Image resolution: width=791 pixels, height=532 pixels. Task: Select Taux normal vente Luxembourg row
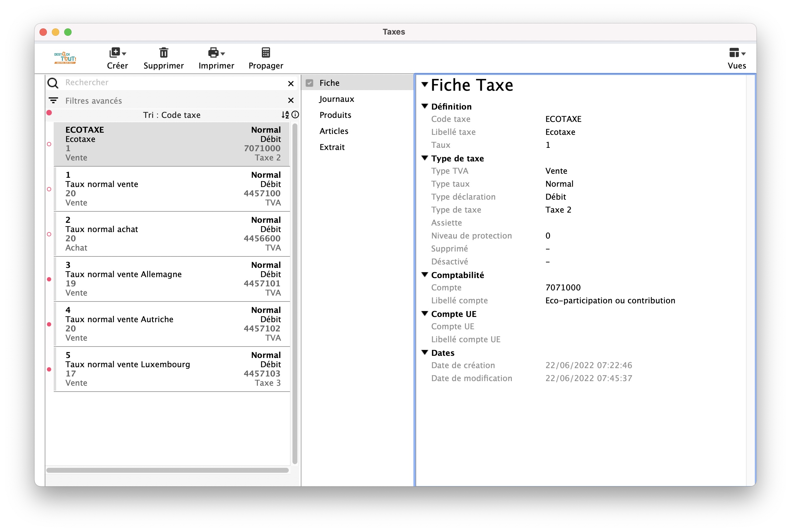click(x=172, y=369)
